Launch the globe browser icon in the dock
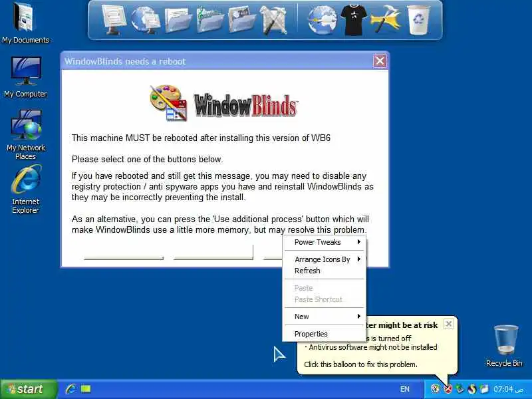This screenshot has width=532, height=399. coord(323,21)
